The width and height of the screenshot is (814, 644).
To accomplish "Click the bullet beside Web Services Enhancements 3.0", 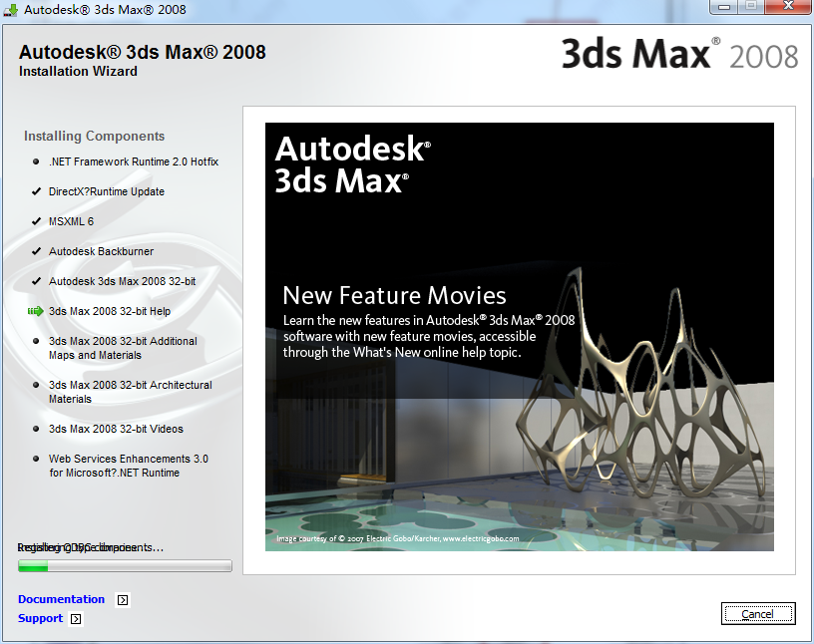I will (36, 459).
